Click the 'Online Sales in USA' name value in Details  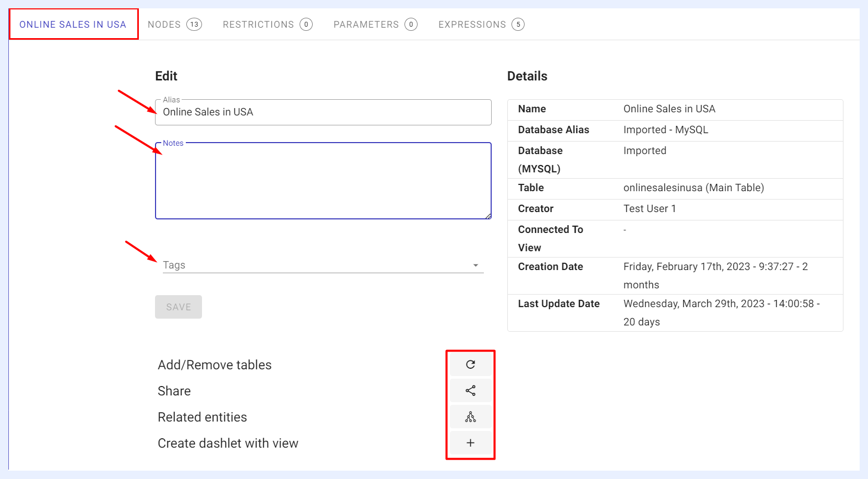point(669,109)
